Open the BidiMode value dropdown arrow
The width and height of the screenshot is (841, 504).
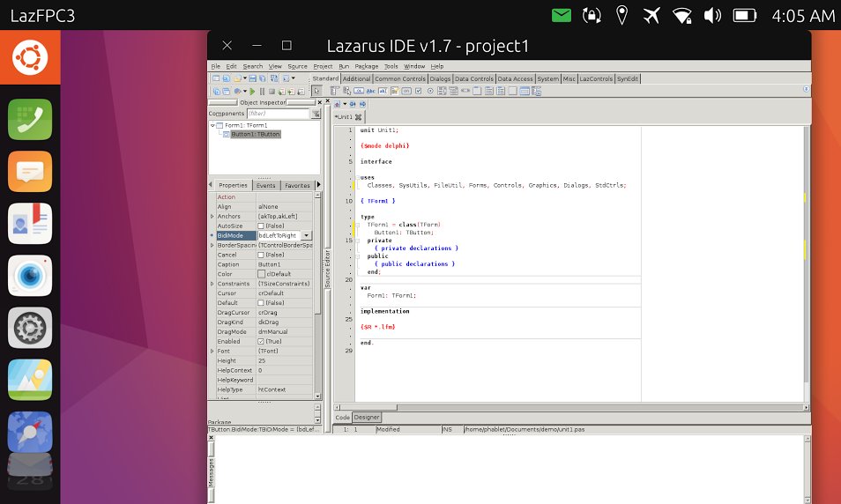(x=306, y=235)
